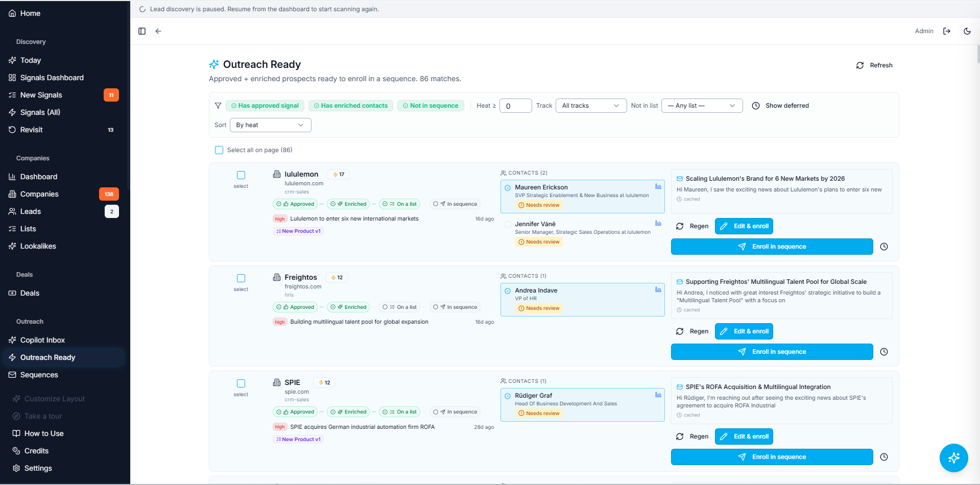Toggle Not in sequence filter
This screenshot has height=485, width=980.
pyautogui.click(x=431, y=106)
